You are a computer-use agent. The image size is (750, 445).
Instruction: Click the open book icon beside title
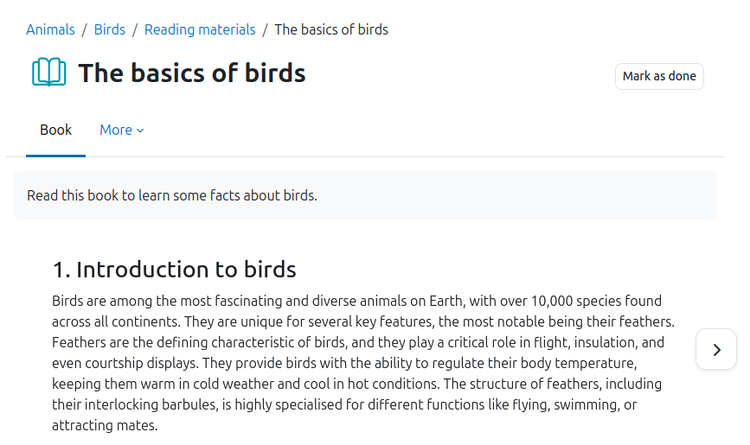point(49,73)
